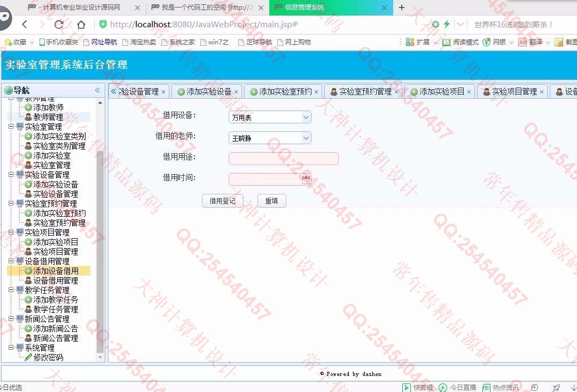Screen dimensions: 577x392
Task: Open 足球导航 bookmark
Action: point(255,42)
